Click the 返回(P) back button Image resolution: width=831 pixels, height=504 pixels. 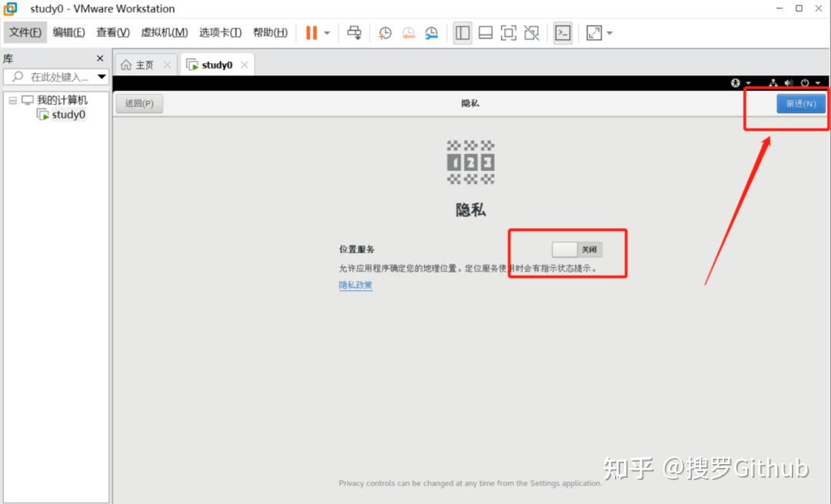coord(139,103)
